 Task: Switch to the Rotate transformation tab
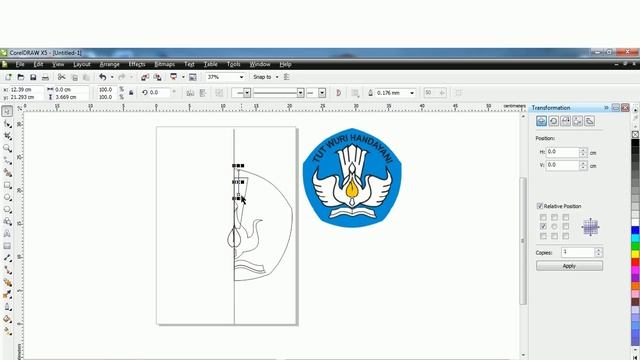pyautogui.click(x=553, y=121)
